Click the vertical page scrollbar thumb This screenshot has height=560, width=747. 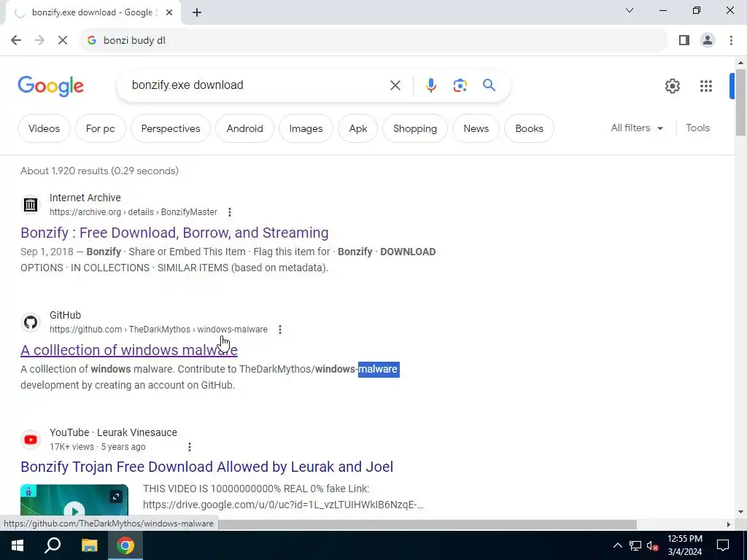coord(740,102)
